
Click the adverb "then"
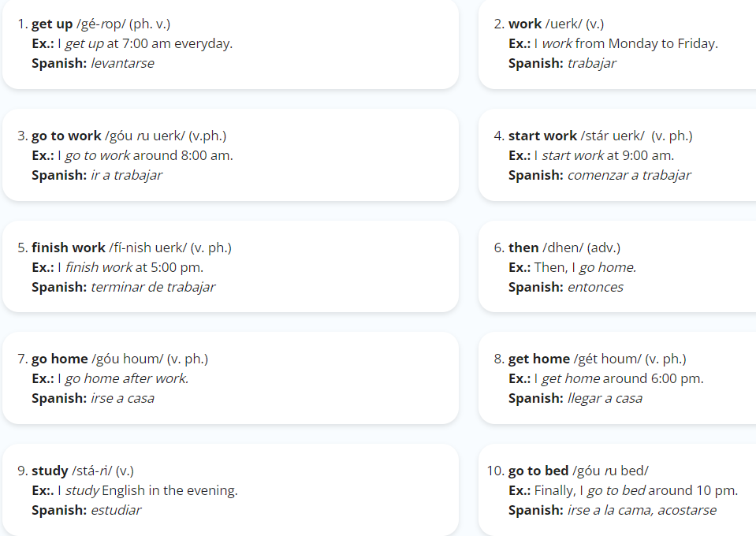523,248
